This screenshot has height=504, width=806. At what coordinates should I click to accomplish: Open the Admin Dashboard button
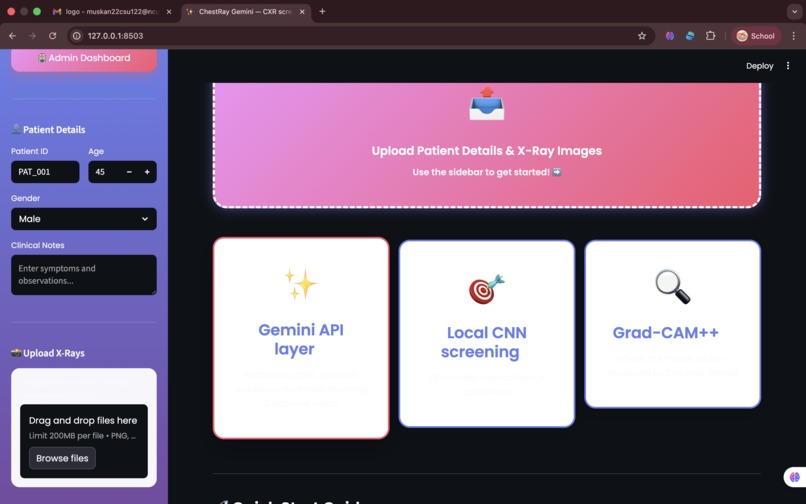click(x=84, y=59)
